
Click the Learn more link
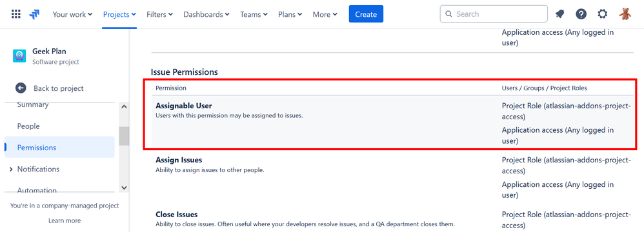click(x=65, y=220)
